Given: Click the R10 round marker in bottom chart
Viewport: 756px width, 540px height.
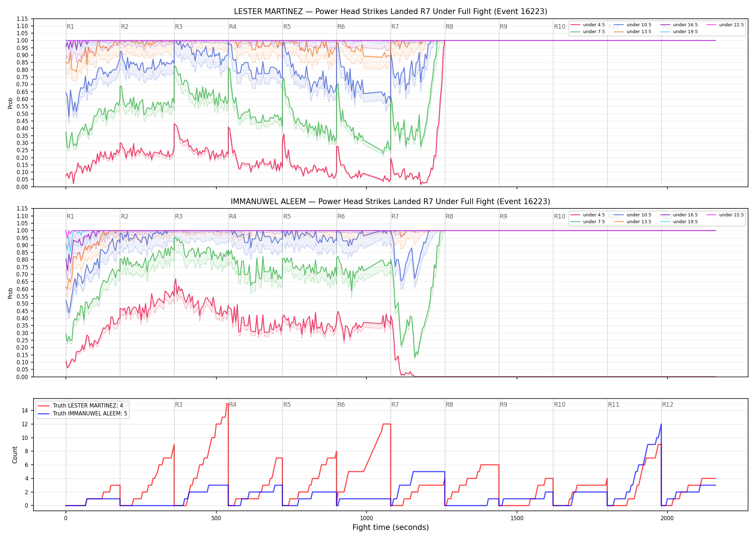Looking at the screenshot, I should 560,405.
